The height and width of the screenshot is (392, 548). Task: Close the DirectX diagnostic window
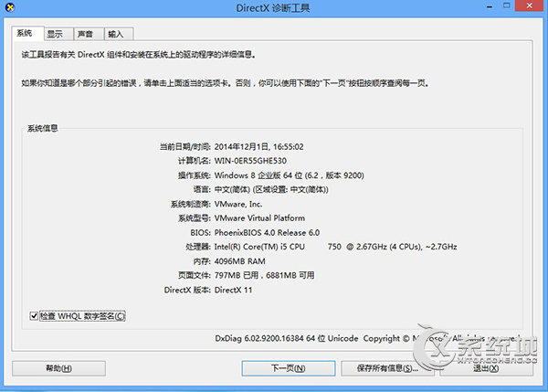(x=529, y=6)
